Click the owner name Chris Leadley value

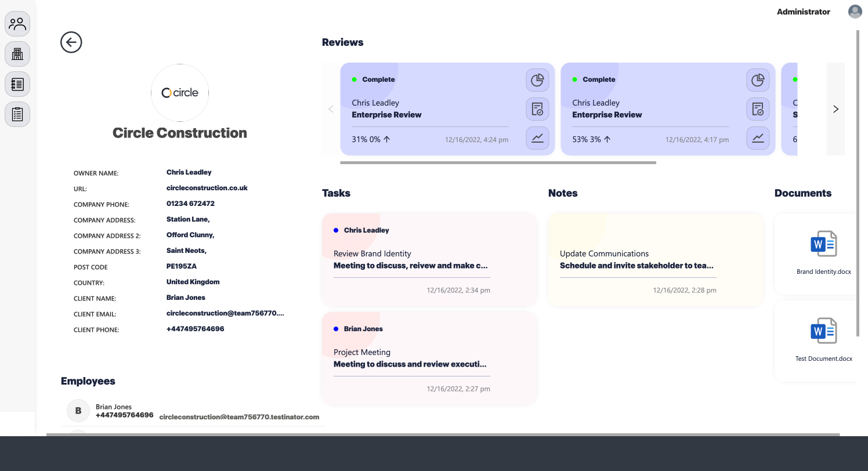[189, 172]
